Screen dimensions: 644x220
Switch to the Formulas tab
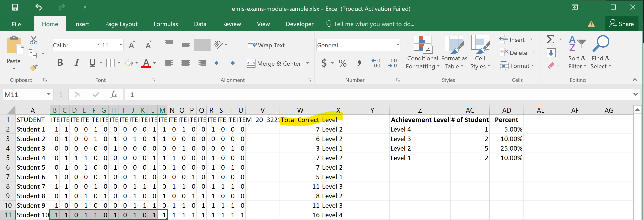coord(166,24)
